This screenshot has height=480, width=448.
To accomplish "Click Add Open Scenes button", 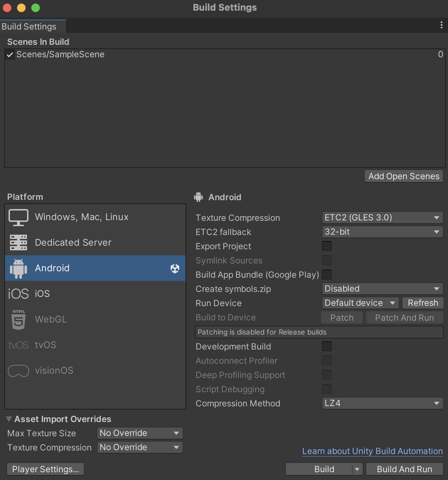I will pos(404,176).
